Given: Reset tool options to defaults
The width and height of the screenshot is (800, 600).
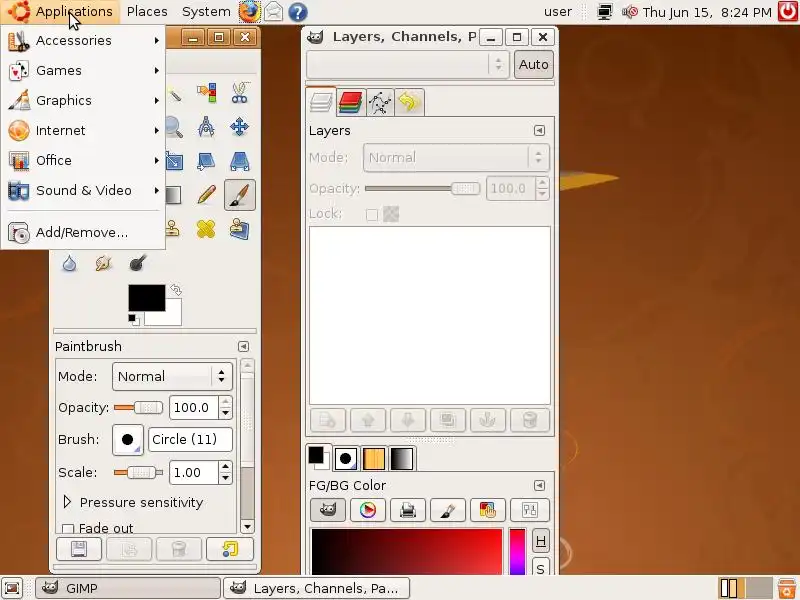Looking at the screenshot, I should tap(230, 549).
